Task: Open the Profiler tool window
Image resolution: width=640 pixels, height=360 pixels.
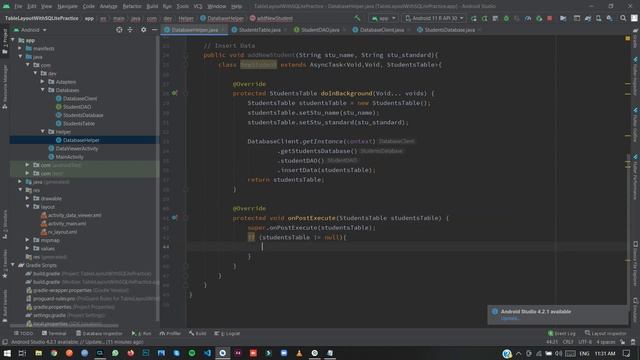Action: (x=170, y=333)
